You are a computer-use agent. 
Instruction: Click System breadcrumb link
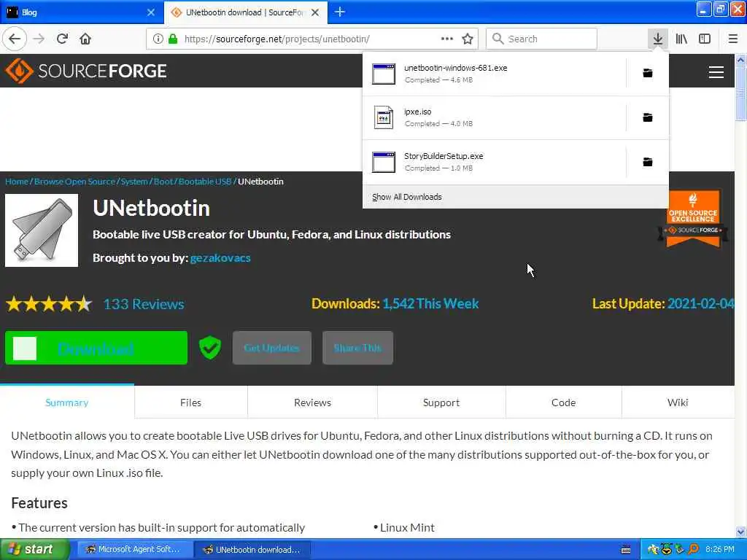pyautogui.click(x=134, y=182)
